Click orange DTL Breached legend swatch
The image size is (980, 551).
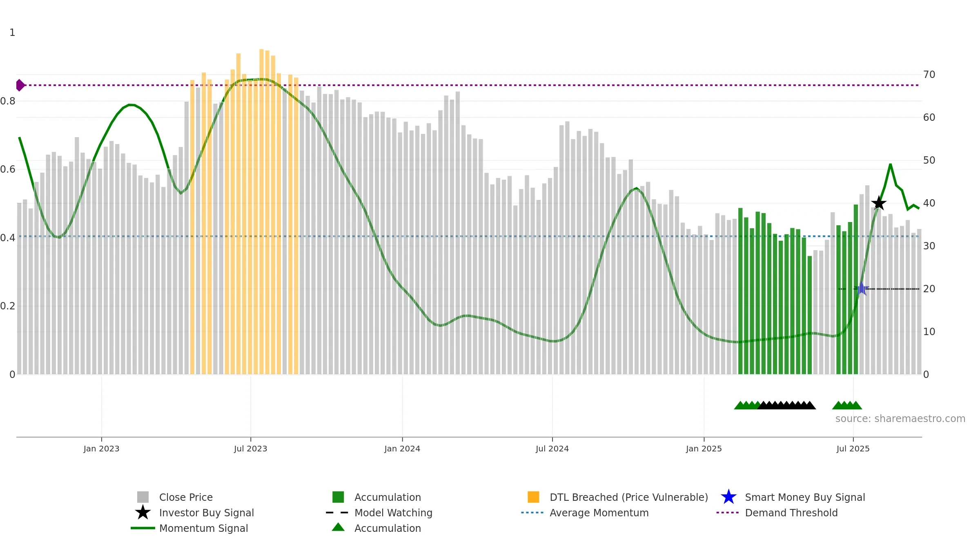[533, 497]
